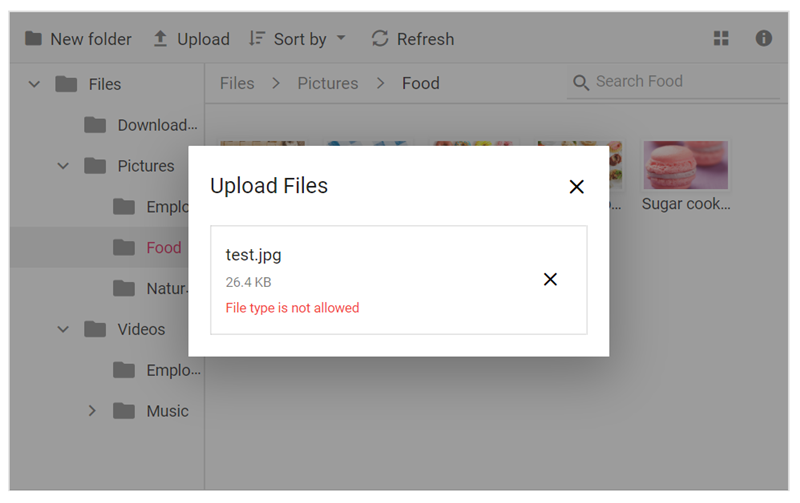The height and width of the screenshot is (503, 800).
Task: Close the Upload Files dialog
Action: point(576,187)
